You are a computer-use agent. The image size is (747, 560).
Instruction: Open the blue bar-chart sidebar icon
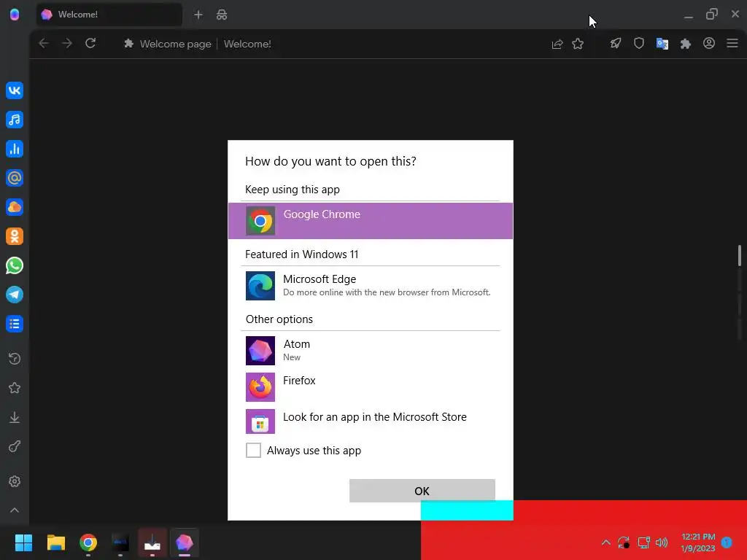tap(15, 149)
